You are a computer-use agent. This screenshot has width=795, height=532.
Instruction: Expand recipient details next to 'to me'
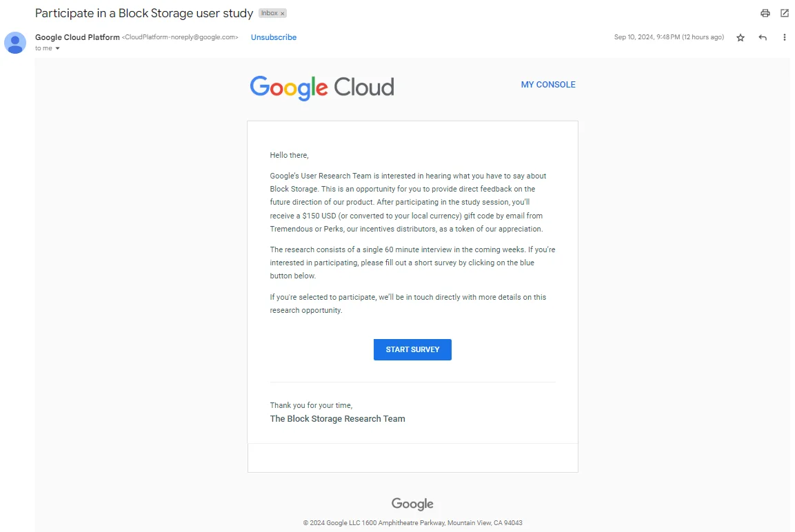click(57, 48)
